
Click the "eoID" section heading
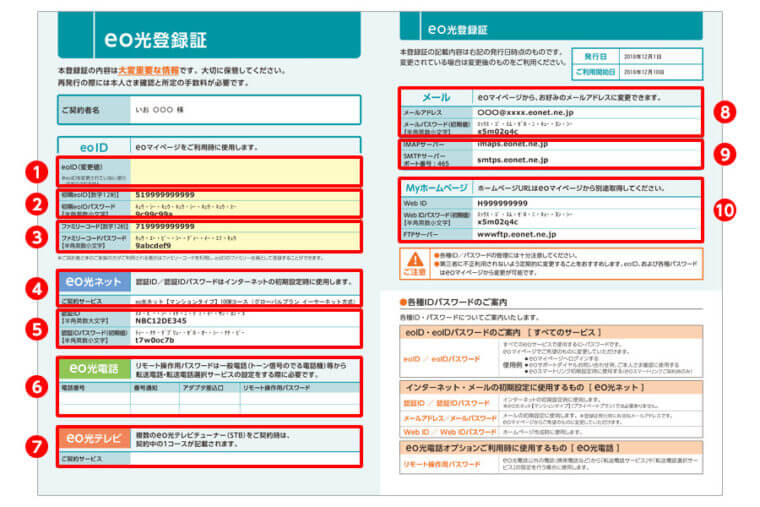[x=94, y=147]
